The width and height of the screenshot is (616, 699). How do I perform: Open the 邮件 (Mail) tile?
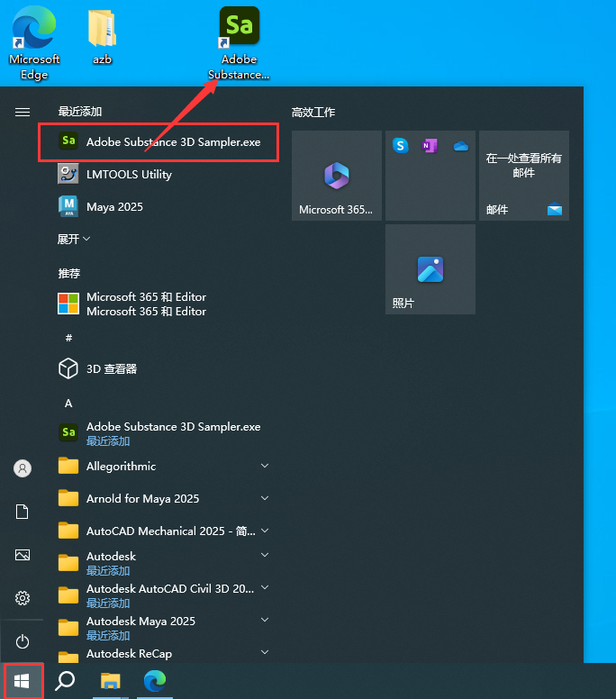523,176
